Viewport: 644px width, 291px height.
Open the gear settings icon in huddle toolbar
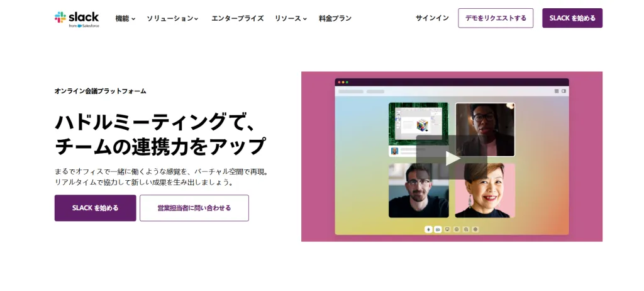475,229
